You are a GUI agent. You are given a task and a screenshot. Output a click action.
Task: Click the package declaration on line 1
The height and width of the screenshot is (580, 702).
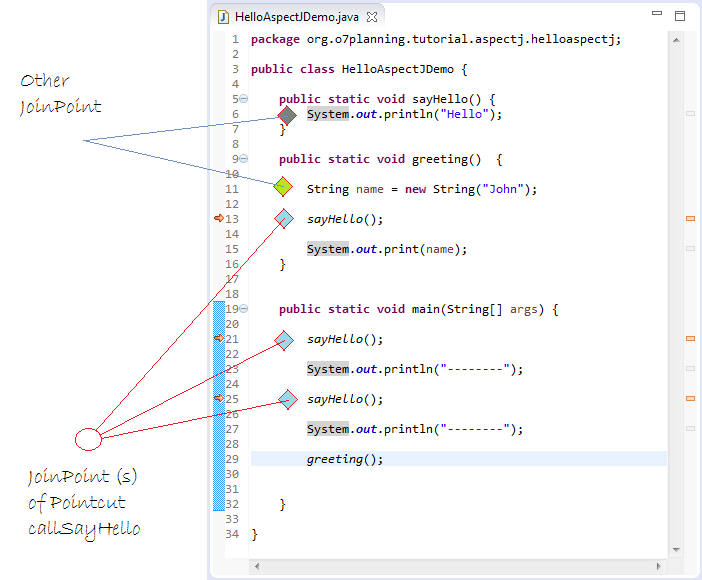click(x=436, y=39)
